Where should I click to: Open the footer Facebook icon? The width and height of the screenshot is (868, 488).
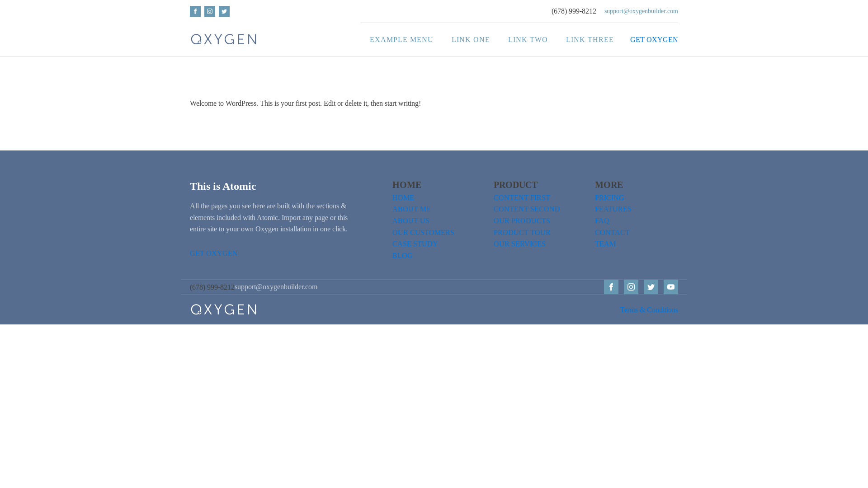tap(611, 287)
